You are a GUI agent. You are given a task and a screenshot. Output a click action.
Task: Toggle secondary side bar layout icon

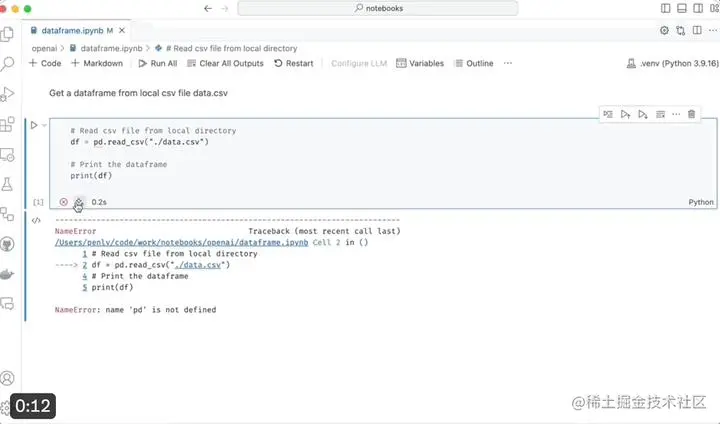698,8
